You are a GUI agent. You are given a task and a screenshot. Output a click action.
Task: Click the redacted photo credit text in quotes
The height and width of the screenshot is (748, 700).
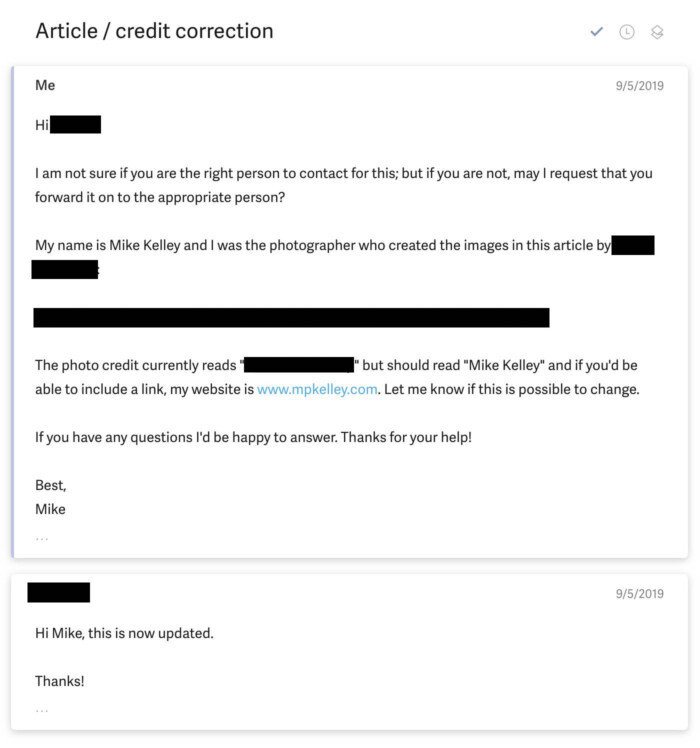pyautogui.click(x=300, y=365)
